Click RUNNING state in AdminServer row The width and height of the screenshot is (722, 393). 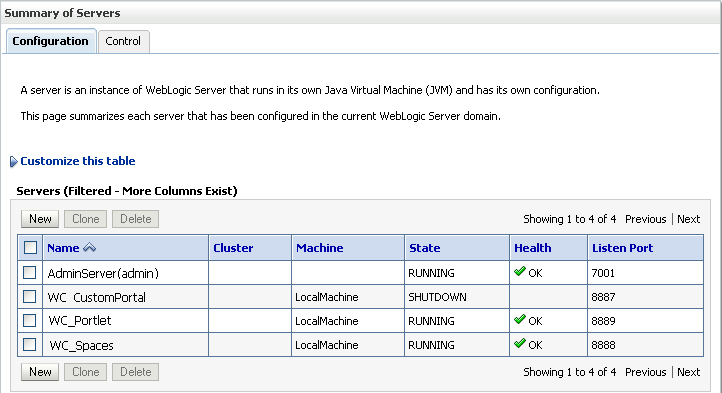tap(431, 273)
